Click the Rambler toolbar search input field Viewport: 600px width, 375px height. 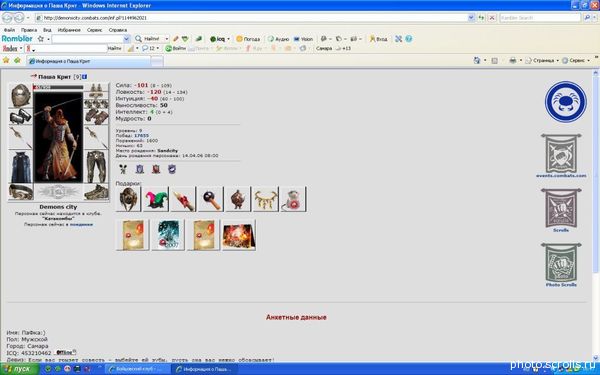click(x=88, y=39)
